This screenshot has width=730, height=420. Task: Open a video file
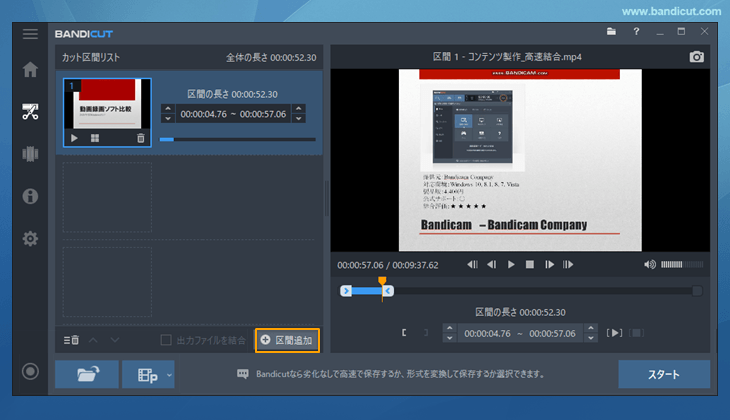point(87,374)
